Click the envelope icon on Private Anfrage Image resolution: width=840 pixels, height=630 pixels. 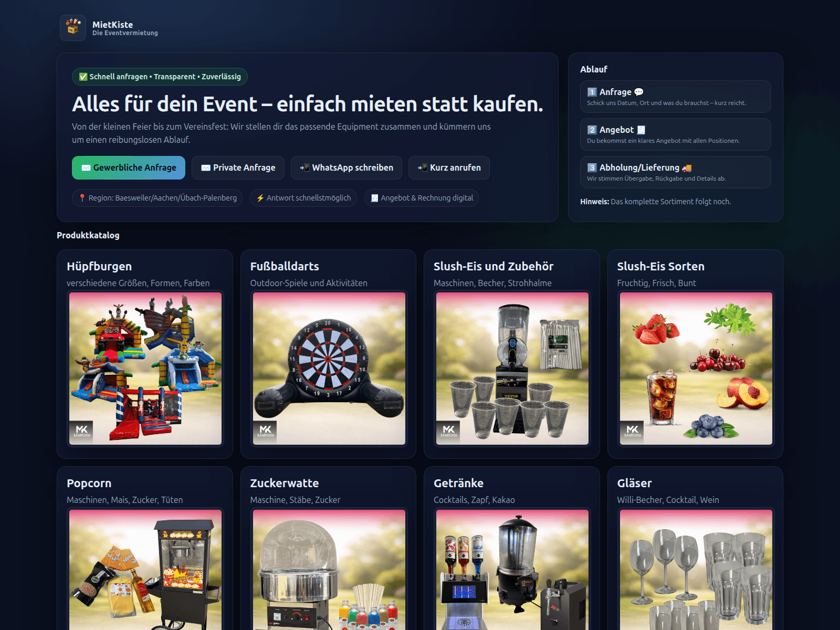206,168
